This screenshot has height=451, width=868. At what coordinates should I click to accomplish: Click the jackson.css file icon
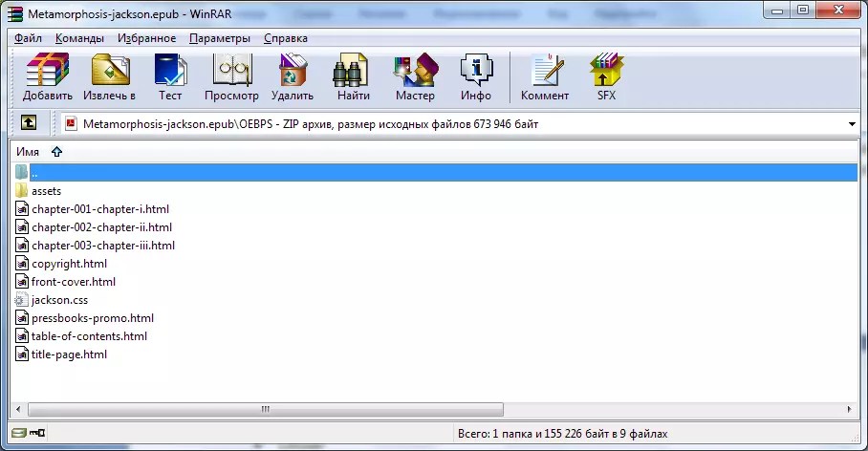pos(20,300)
